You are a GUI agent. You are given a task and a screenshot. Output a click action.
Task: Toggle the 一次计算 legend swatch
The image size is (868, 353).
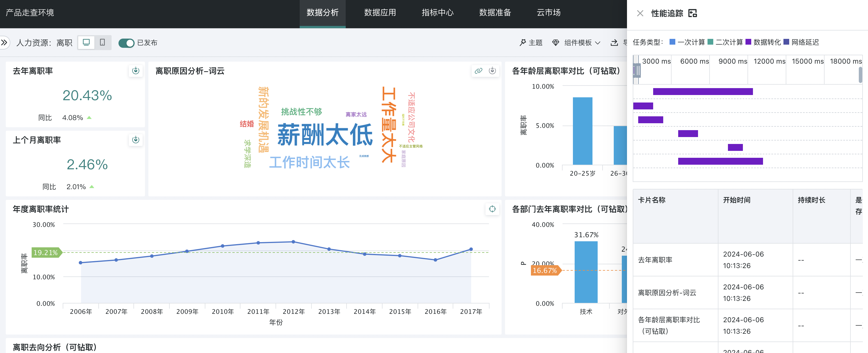672,42
